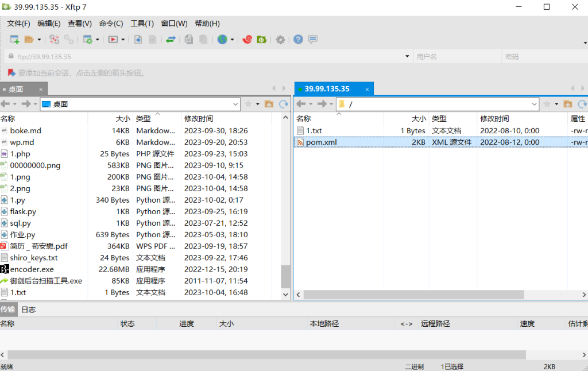Click the globe icon in toolbar

pos(222,40)
